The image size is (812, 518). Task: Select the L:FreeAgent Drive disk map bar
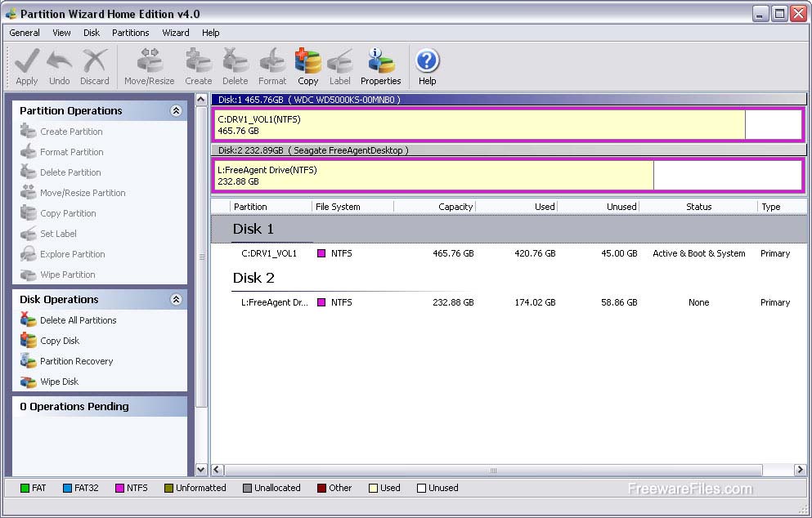(433, 176)
